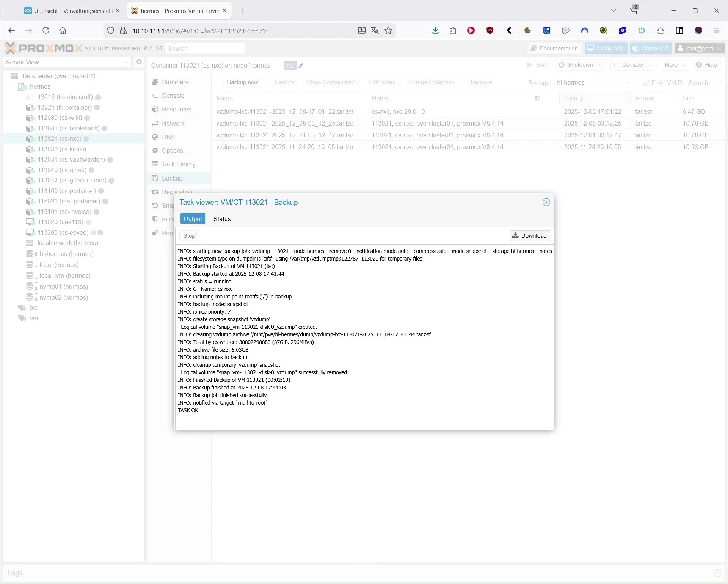
Task: Switch to the Status tab in Task viewer
Action: [x=222, y=219]
